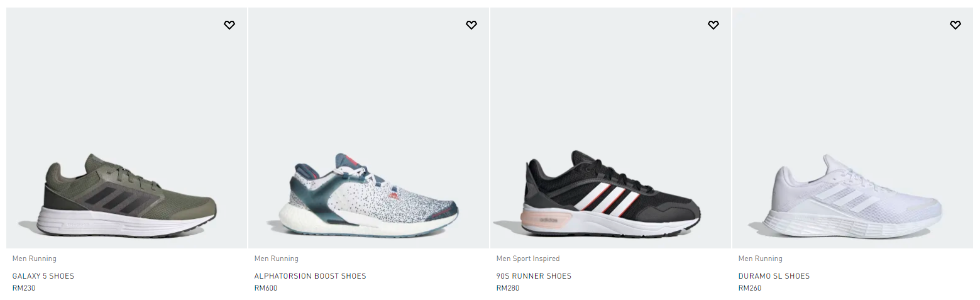Image resolution: width=980 pixels, height=300 pixels.
Task: Click the RM260 price under Duramo SL
Action: tap(750, 289)
